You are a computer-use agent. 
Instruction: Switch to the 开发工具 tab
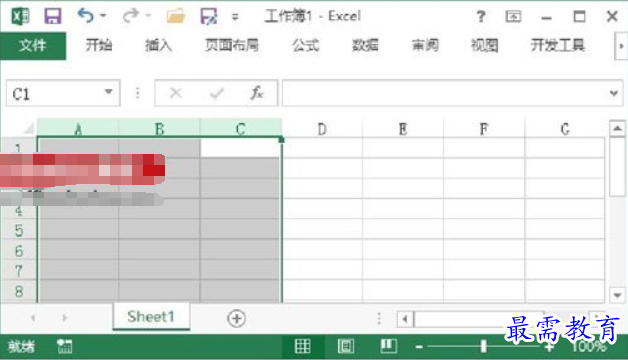tap(558, 45)
